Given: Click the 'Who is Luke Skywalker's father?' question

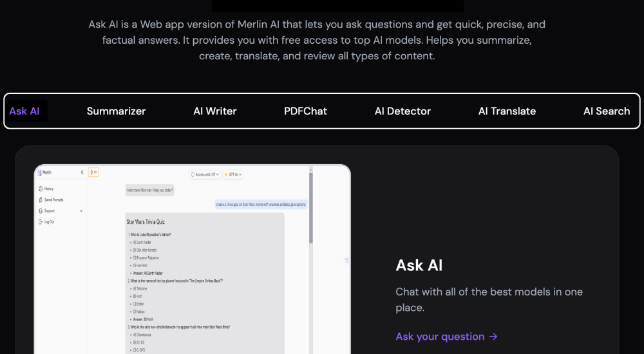Looking at the screenshot, I should (149, 235).
